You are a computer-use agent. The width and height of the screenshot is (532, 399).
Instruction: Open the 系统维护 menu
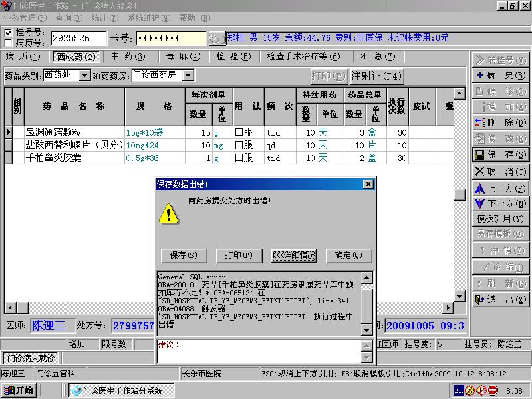tap(148, 18)
